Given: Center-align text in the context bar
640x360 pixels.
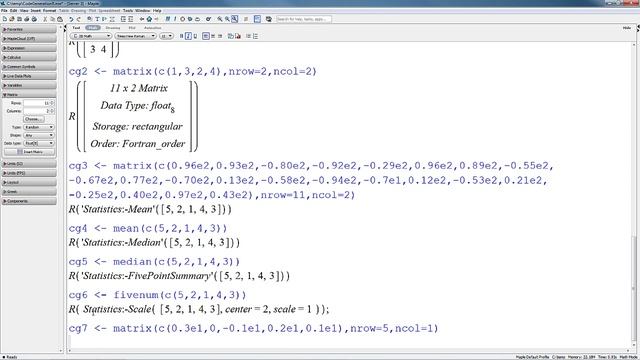Looking at the screenshot, I should (213, 36).
